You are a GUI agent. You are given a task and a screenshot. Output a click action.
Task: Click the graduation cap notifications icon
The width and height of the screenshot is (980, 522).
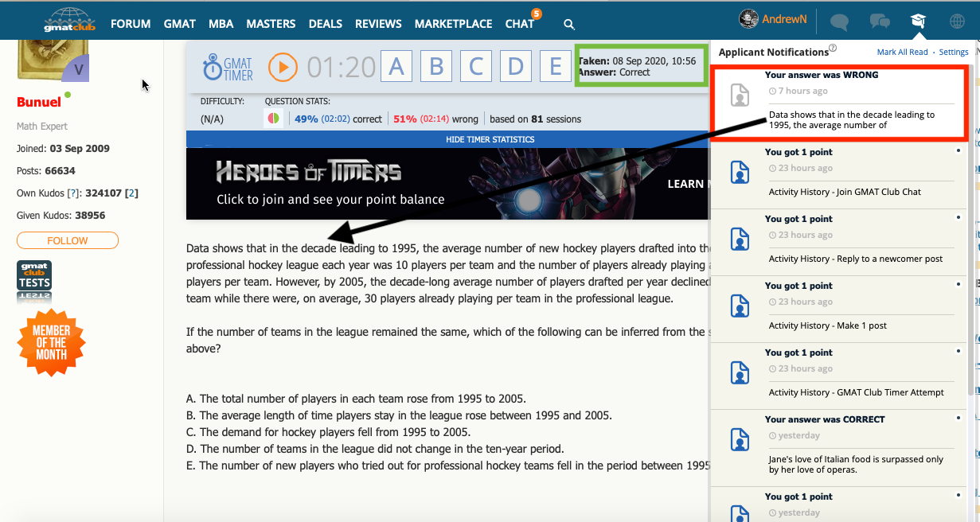pos(919,21)
